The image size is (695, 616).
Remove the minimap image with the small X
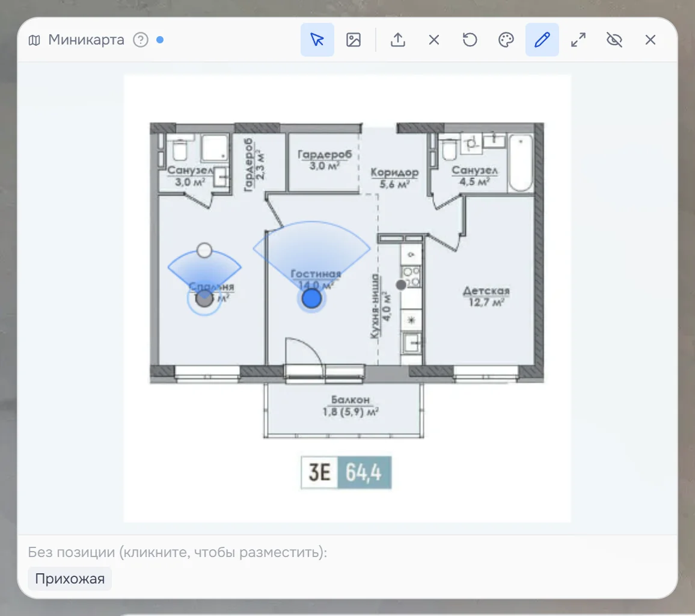point(434,40)
